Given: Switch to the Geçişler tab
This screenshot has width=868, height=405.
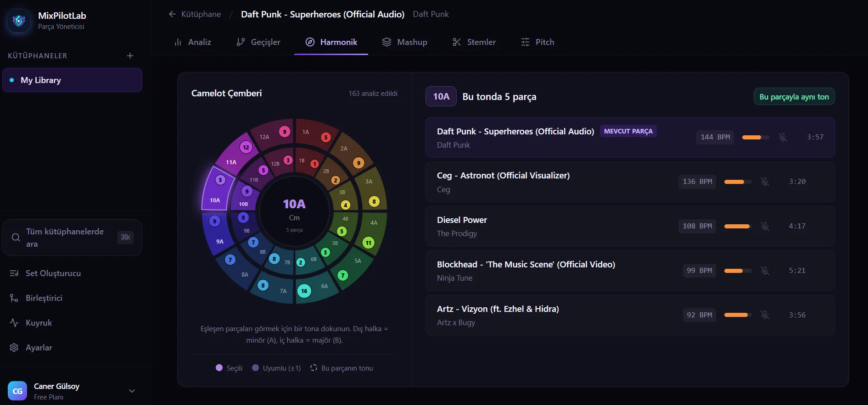Looking at the screenshot, I should pyautogui.click(x=258, y=42).
